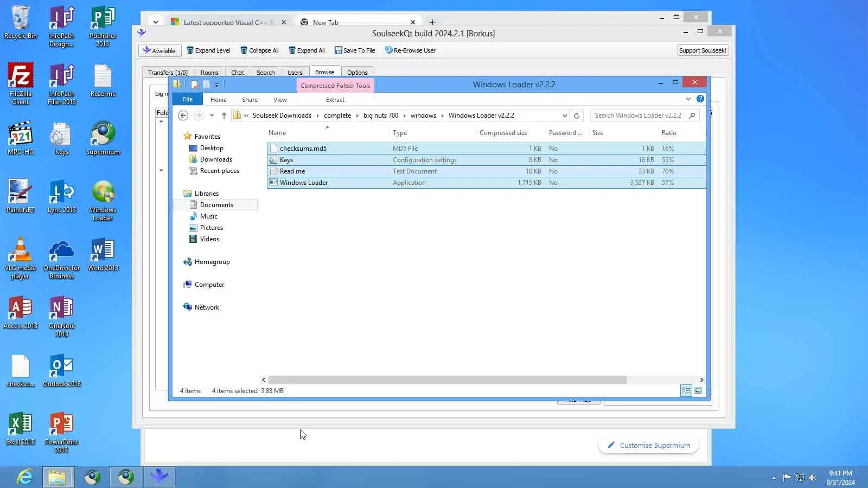Open recent locations dropdown arrow
Viewport: 868px width, 488px height.
point(212,115)
